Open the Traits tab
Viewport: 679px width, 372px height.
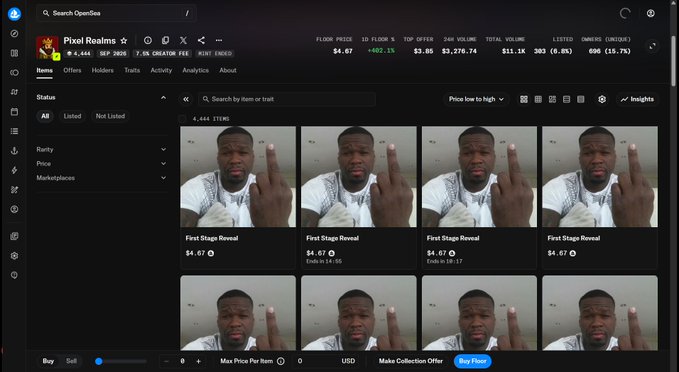click(132, 70)
